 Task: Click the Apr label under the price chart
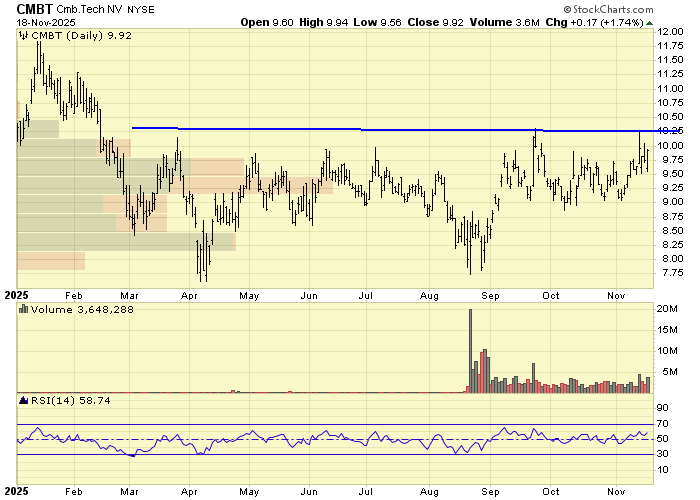[189, 296]
